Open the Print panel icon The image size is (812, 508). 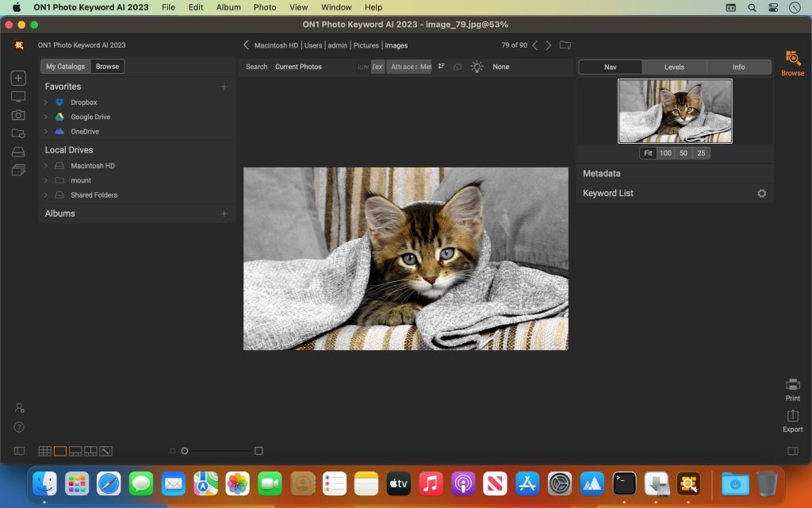[x=792, y=384]
